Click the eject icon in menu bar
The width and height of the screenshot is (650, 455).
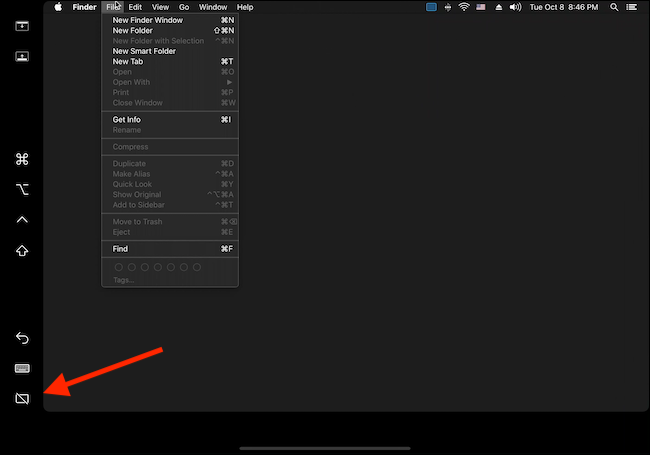point(499,7)
